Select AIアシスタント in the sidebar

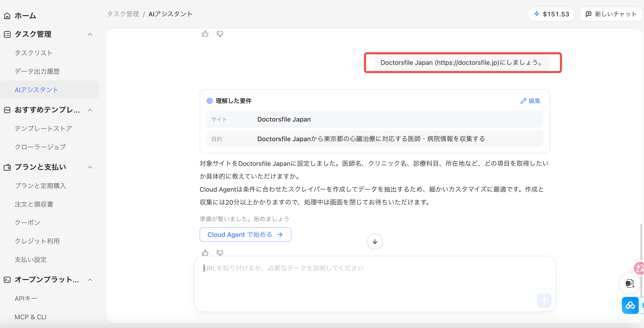tap(50, 90)
